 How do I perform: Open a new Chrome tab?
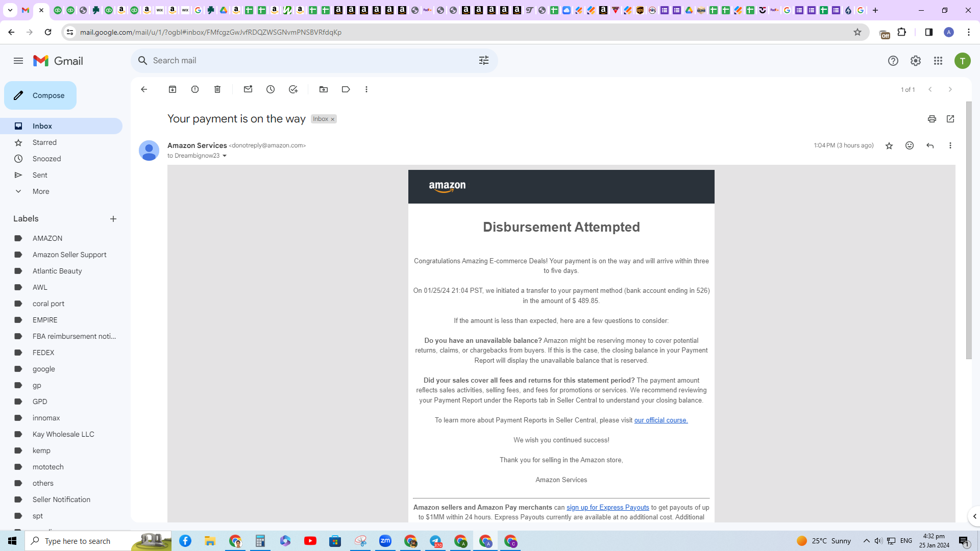(875, 10)
